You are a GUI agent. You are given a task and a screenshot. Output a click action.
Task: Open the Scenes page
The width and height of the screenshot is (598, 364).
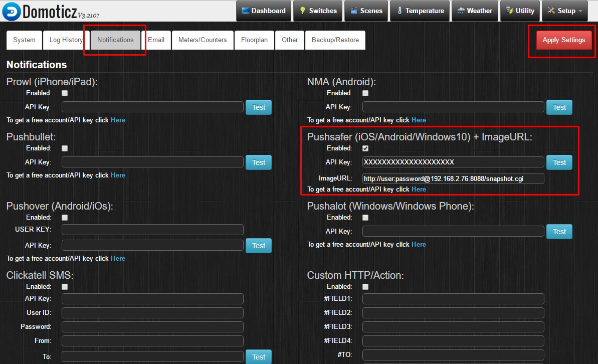pyautogui.click(x=366, y=11)
